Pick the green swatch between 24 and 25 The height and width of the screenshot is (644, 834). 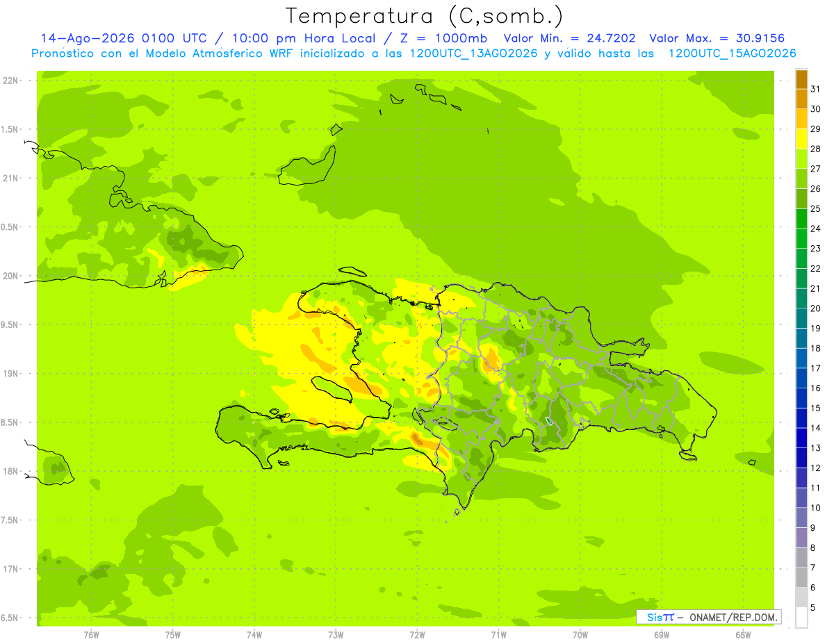pyautogui.click(x=801, y=219)
